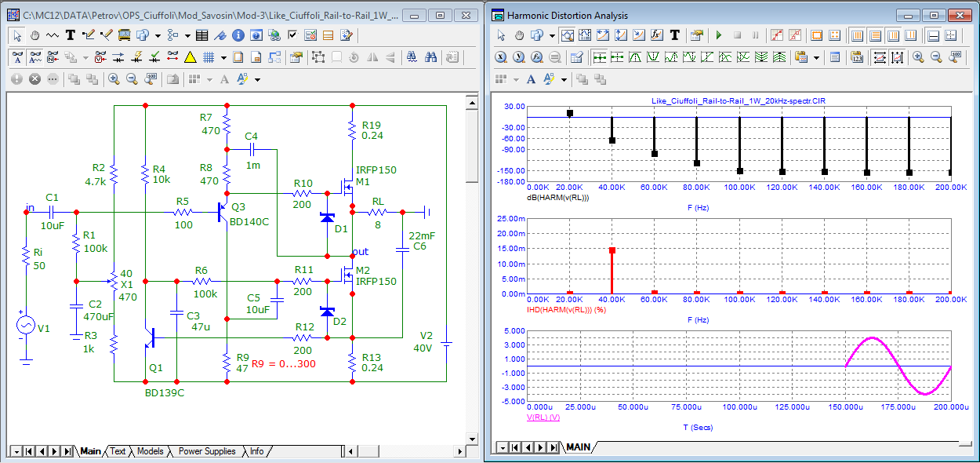Click the green Run analysis play button

pos(718,35)
